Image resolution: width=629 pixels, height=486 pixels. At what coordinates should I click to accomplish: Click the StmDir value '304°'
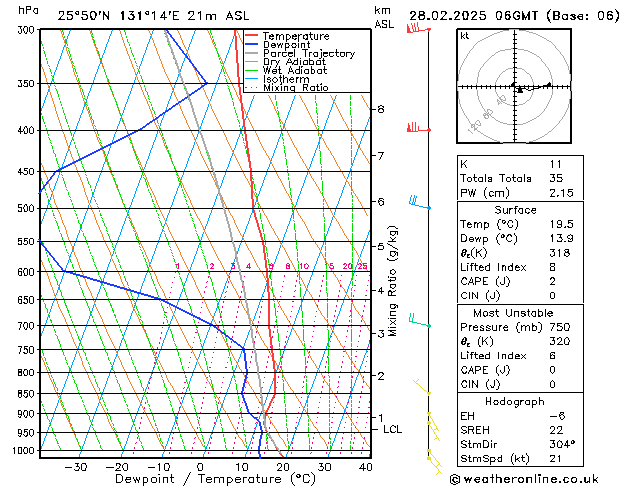[x=562, y=445]
